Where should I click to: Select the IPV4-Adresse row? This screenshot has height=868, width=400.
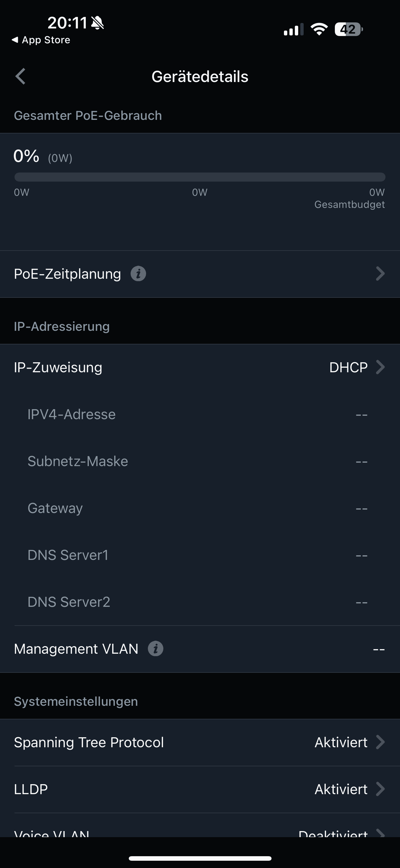[x=200, y=414]
